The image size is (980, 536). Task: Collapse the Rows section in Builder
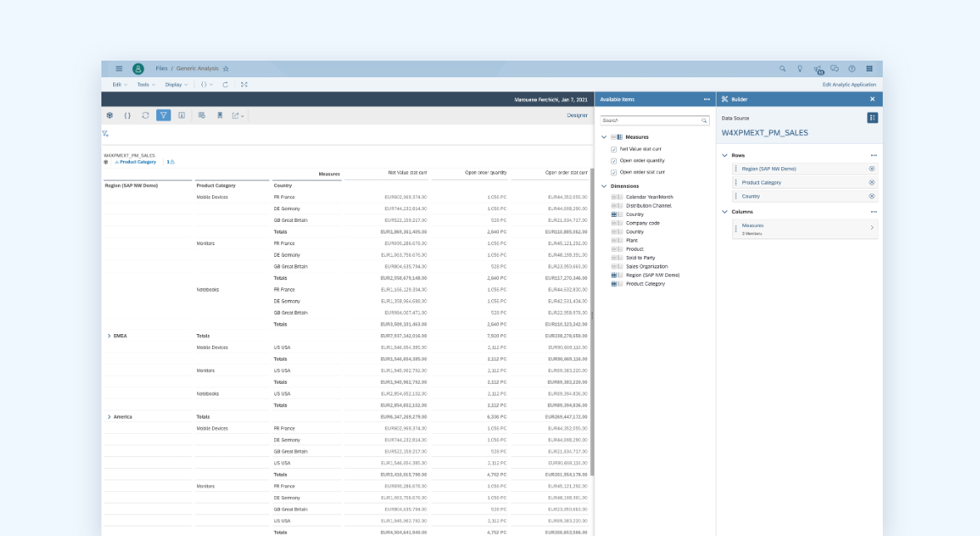(724, 155)
